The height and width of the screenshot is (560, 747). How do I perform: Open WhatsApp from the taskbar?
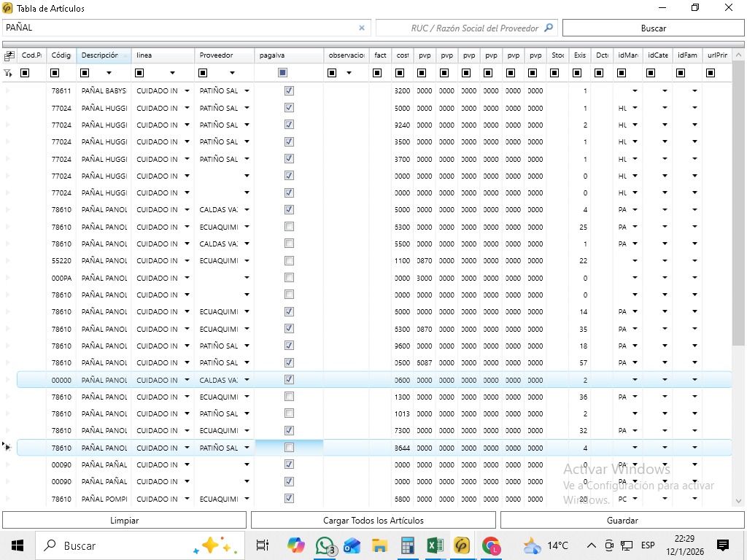(x=325, y=545)
